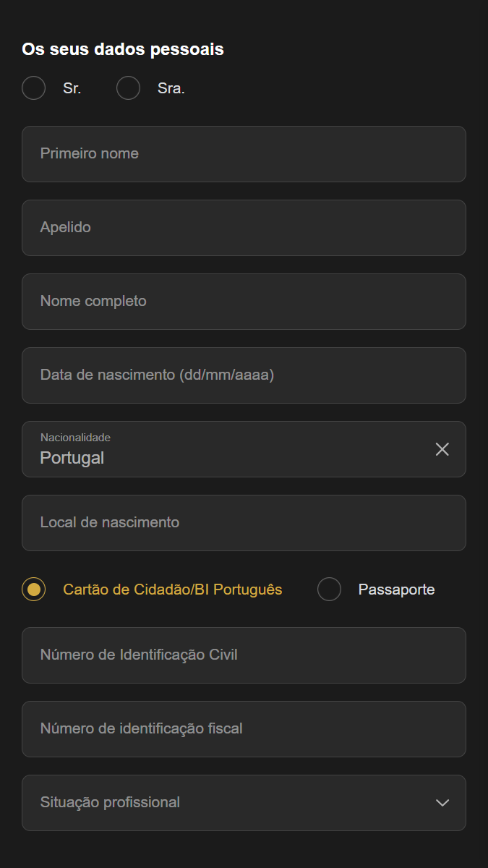
Task: Choose the Cartão de Cidadão/BI Português option
Action: pos(34,590)
